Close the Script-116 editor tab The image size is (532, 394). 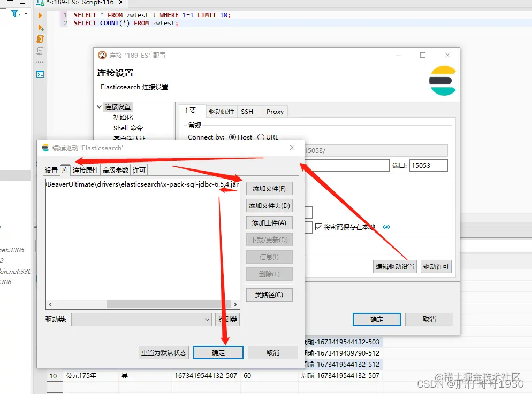point(121,3)
